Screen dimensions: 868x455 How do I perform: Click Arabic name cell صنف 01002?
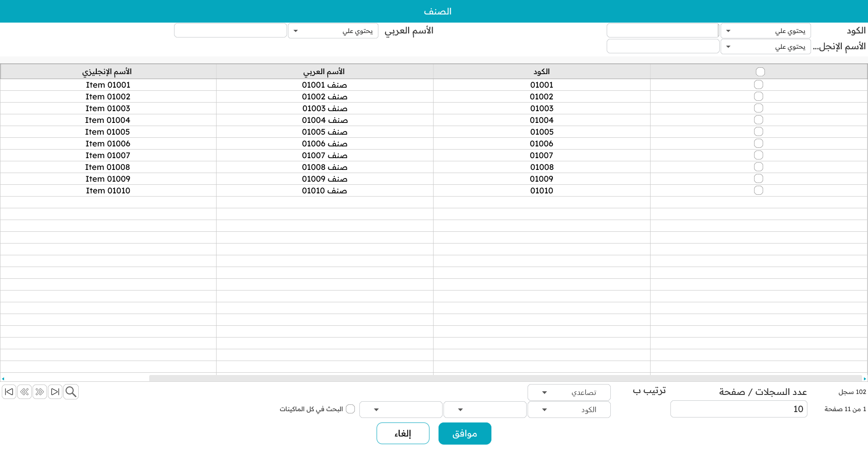325,96
